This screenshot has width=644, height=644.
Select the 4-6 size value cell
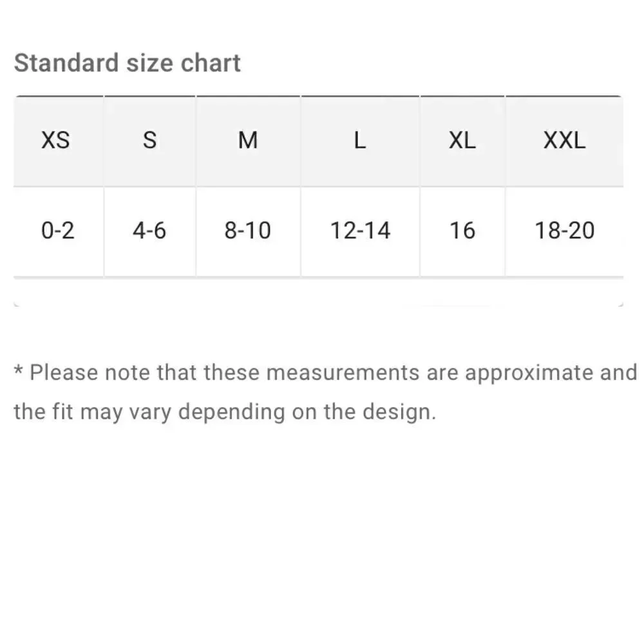pyautogui.click(x=150, y=231)
